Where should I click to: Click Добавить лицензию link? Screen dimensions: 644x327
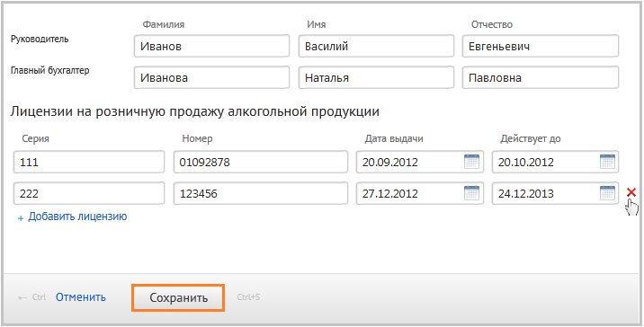click(77, 217)
